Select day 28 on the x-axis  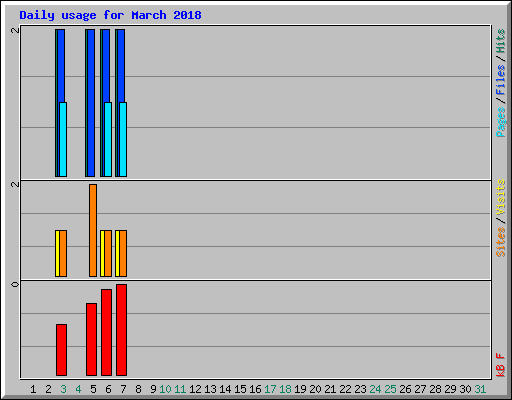tap(435, 389)
